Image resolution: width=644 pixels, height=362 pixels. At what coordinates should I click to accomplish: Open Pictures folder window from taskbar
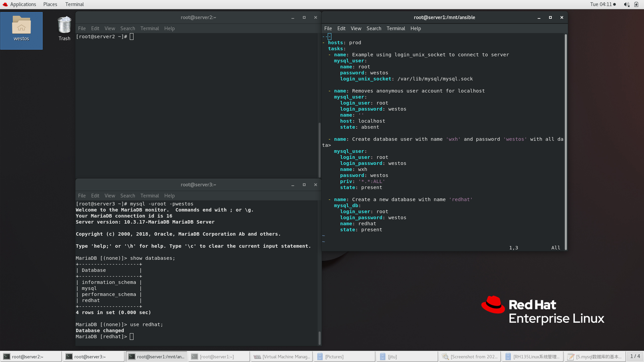coord(334,357)
